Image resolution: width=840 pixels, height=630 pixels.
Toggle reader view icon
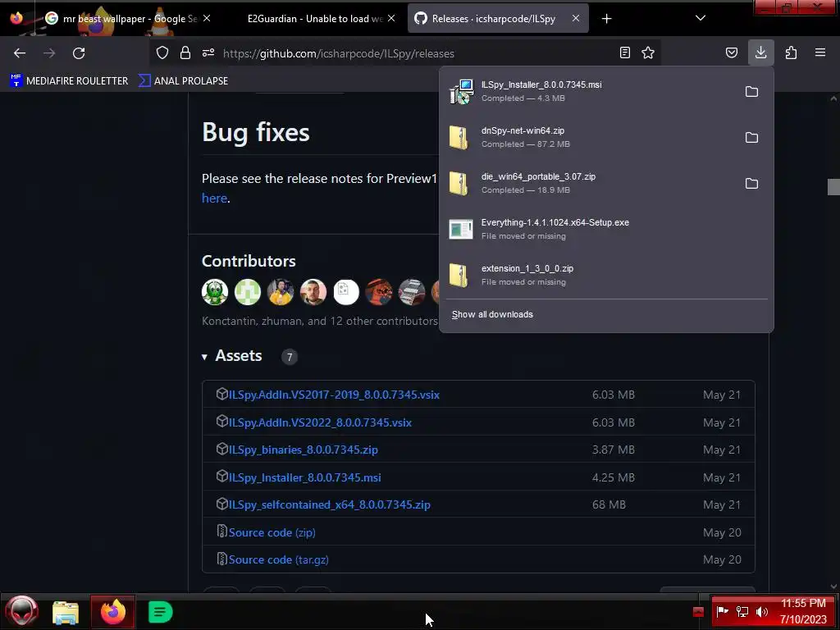click(624, 52)
